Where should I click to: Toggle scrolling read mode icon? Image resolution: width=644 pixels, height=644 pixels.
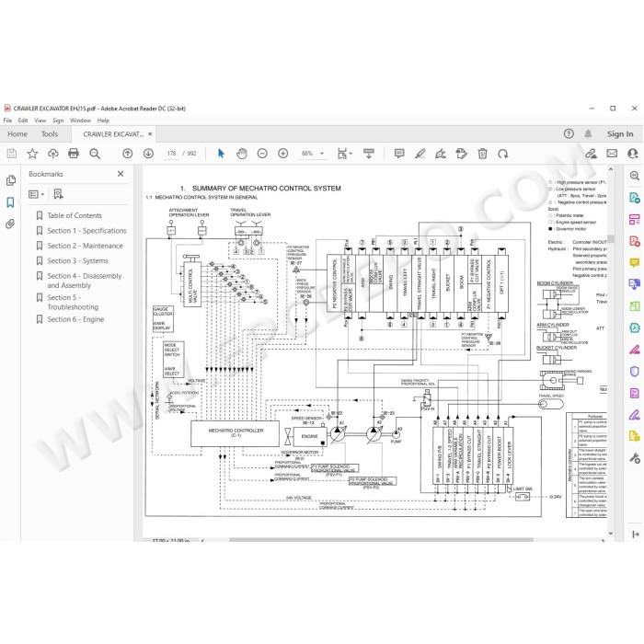(x=369, y=154)
